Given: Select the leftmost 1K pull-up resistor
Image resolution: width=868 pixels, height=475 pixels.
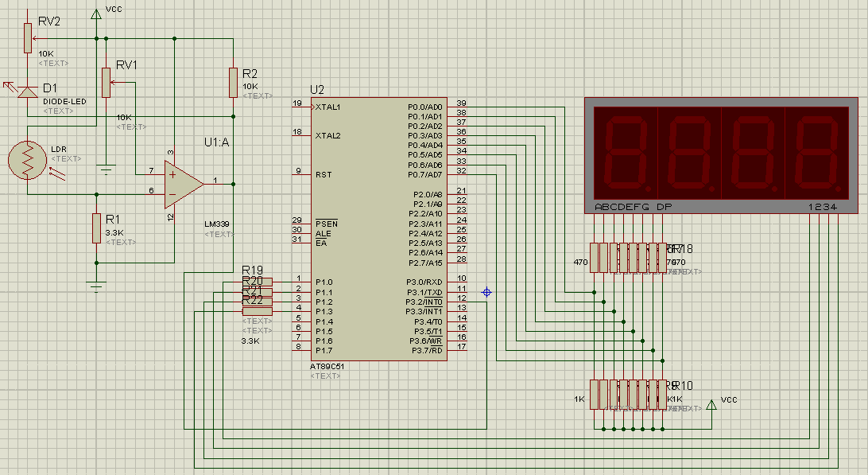Looking at the screenshot, I should coord(595,395).
